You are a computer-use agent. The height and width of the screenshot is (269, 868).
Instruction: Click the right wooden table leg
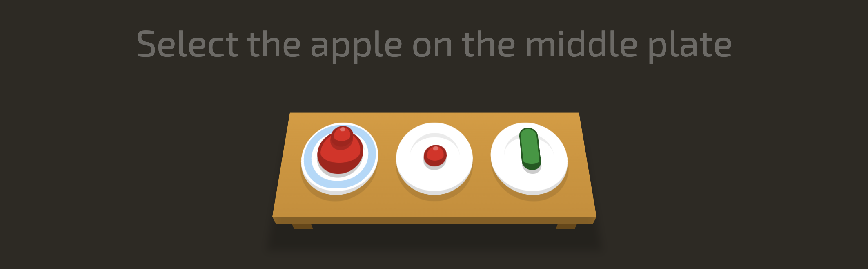566,226
